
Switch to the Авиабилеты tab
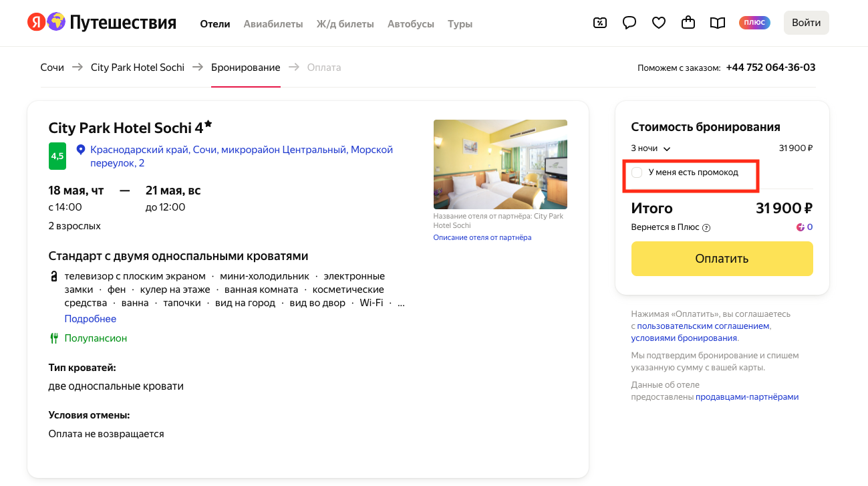[273, 24]
